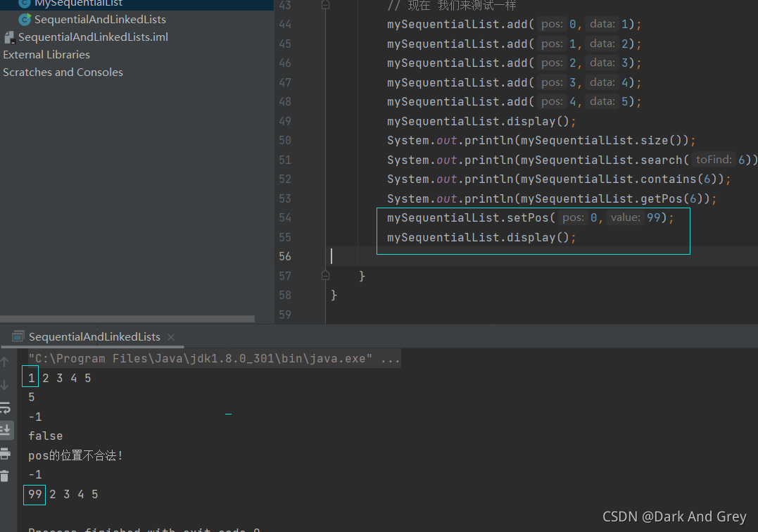
Task: Select the MySequentialList class in project tree
Action: [x=78, y=4]
